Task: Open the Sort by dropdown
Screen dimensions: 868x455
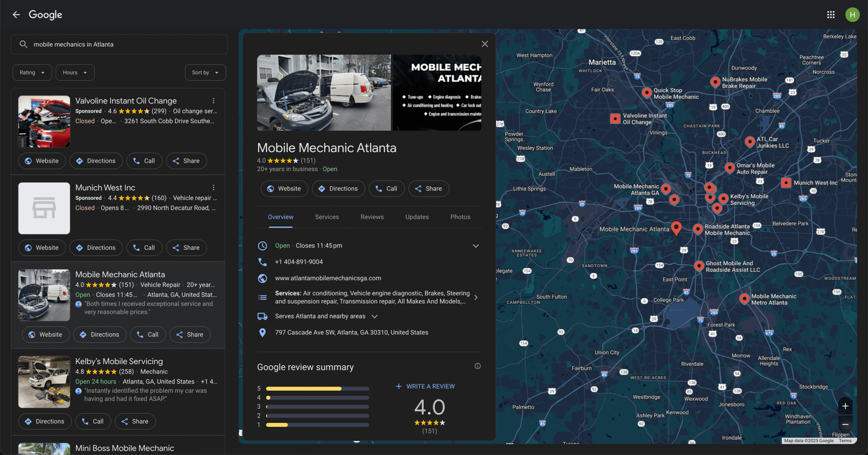Action: [205, 73]
